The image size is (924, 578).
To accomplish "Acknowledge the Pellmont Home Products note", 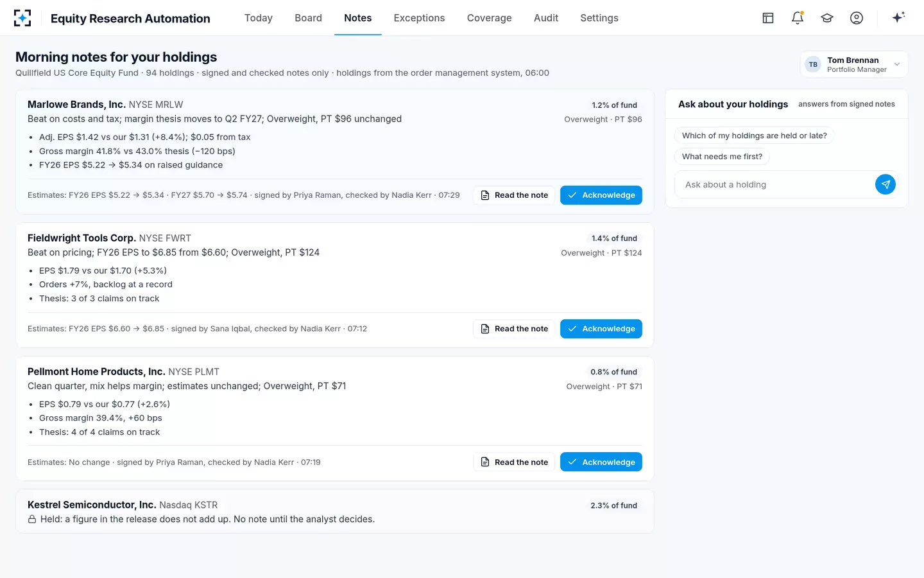I will pyautogui.click(x=601, y=462).
